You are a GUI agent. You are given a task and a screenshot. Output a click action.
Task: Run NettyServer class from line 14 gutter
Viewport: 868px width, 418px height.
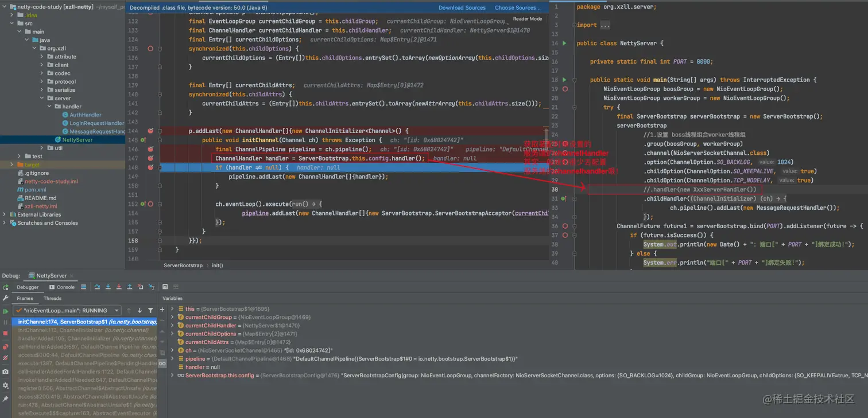click(x=564, y=43)
